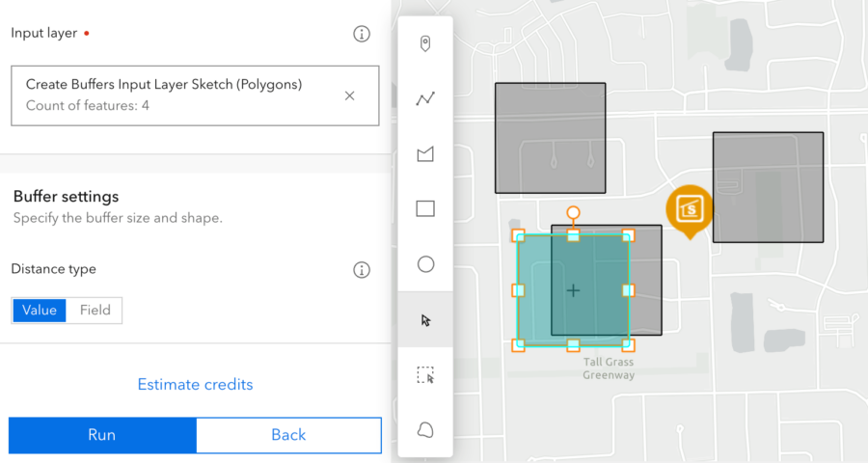Select the rectangle sketch tool
The image size is (868, 463).
[x=425, y=208]
